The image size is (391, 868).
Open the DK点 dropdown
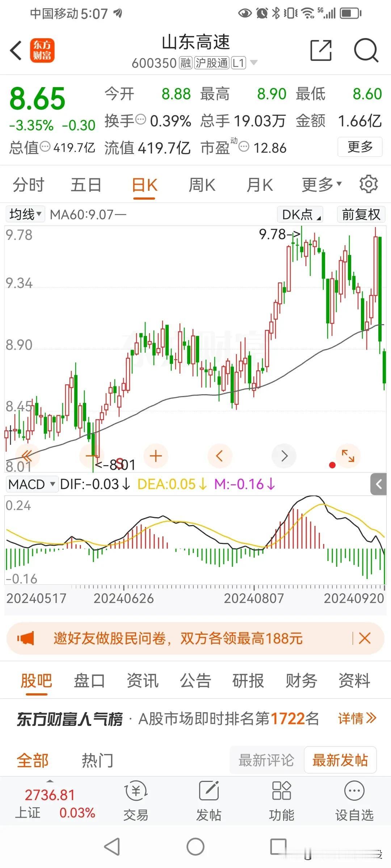(300, 214)
